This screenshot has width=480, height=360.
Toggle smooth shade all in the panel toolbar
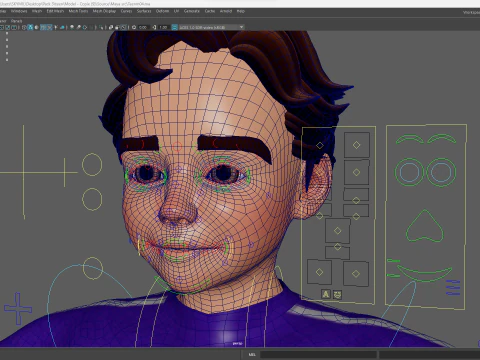pos(30,27)
